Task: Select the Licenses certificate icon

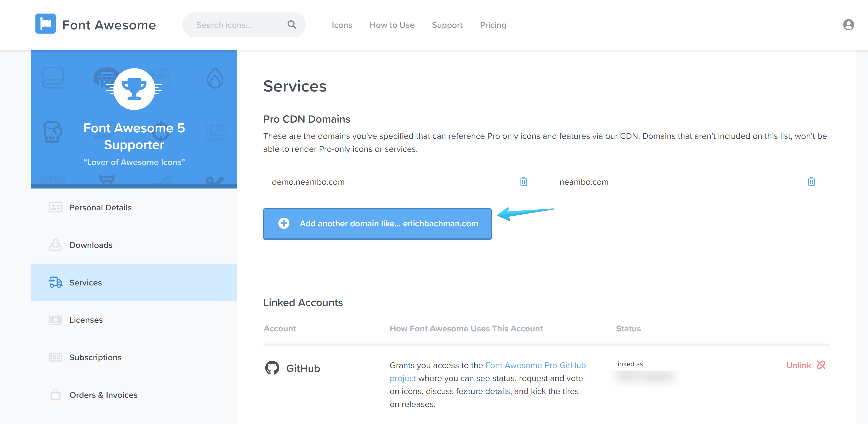Action: [x=56, y=319]
